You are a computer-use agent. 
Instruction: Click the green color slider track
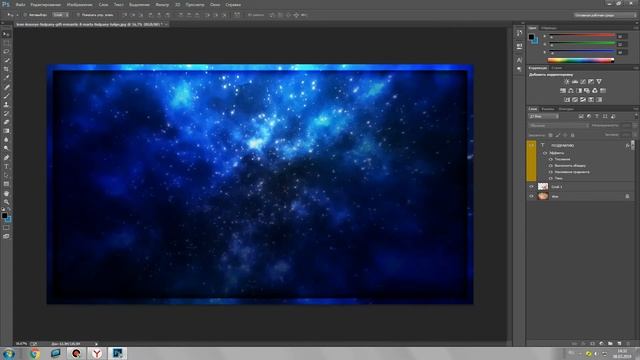click(582, 44)
